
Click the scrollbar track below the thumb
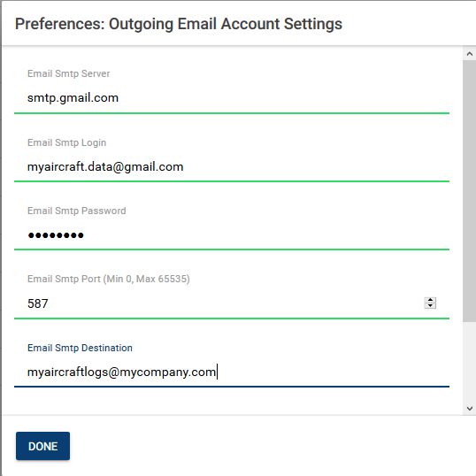click(469, 362)
